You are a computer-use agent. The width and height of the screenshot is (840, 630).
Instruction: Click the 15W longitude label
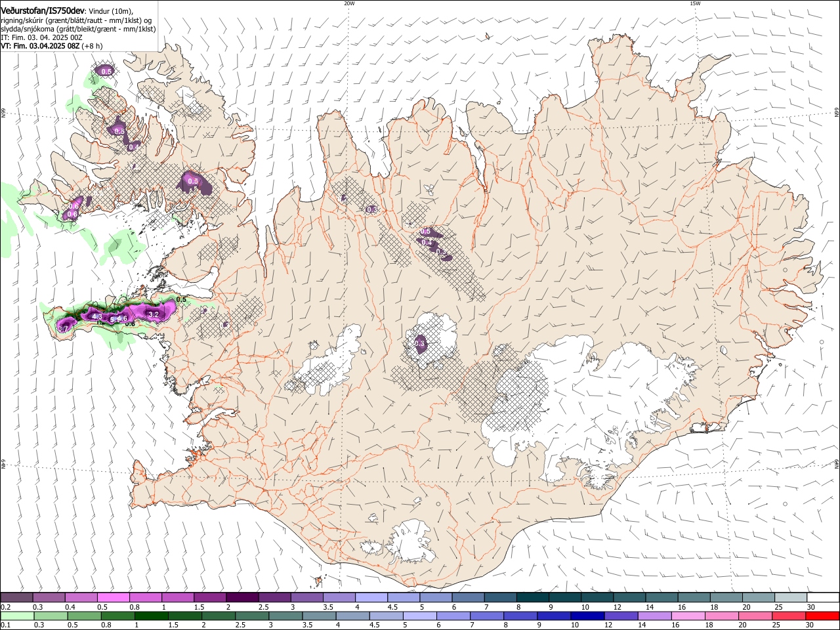tap(695, 3)
